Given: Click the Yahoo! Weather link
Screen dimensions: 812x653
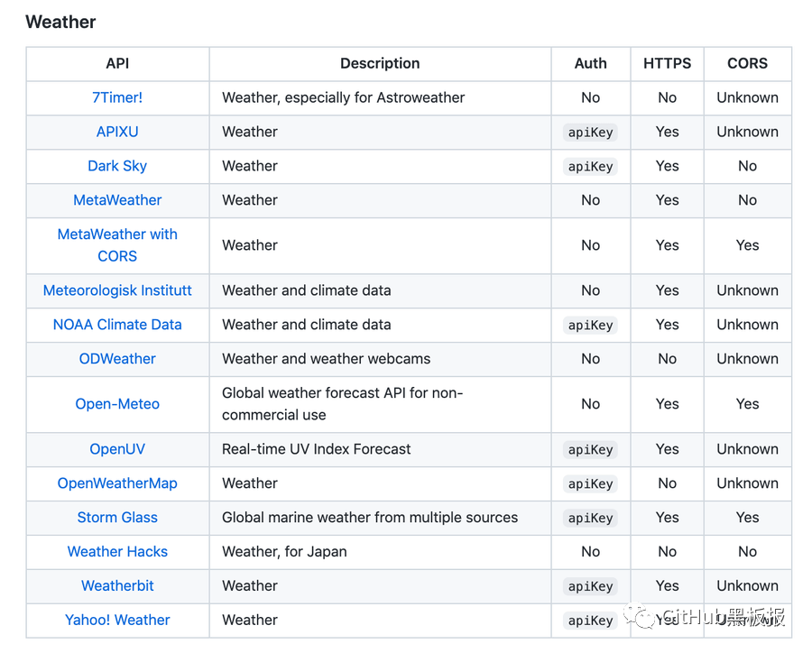Looking at the screenshot, I should 117,621.
